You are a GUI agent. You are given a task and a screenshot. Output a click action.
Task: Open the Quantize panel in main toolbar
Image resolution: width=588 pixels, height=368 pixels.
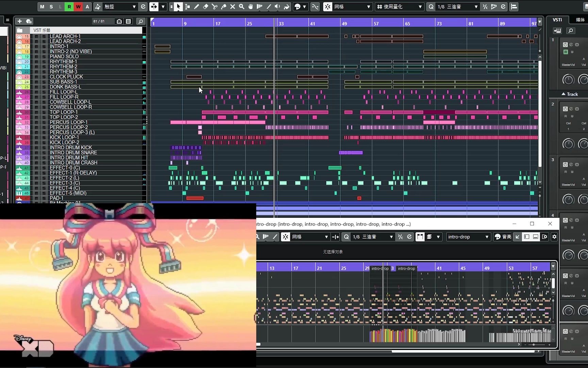click(503, 6)
